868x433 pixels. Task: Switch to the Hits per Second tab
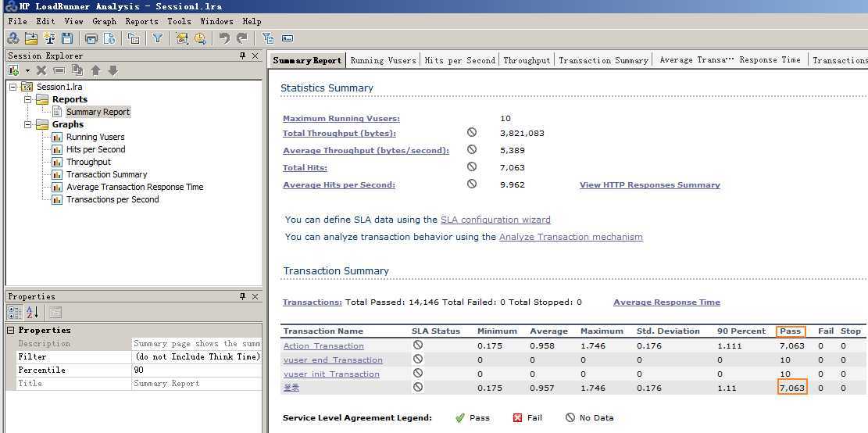click(459, 60)
